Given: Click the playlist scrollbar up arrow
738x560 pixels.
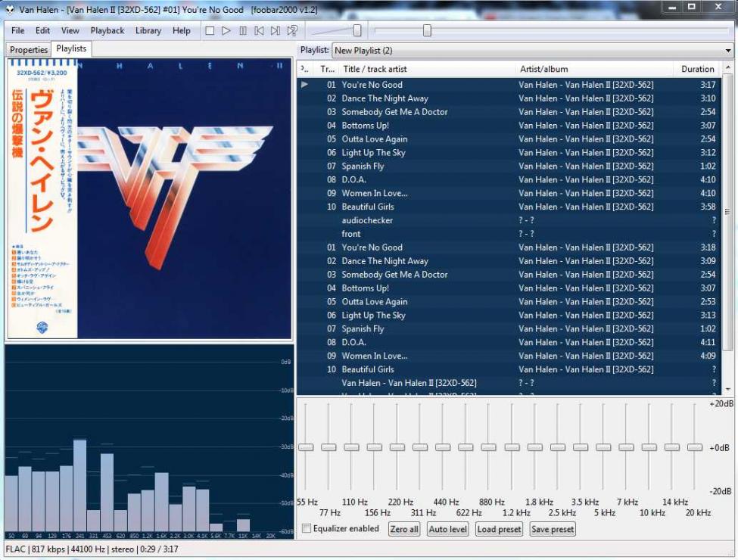Looking at the screenshot, I should coord(728,68).
